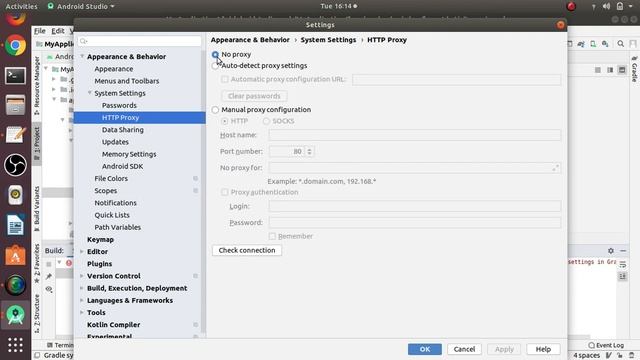640x360 pixels.
Task: Open Plugins settings
Action: 99,264
